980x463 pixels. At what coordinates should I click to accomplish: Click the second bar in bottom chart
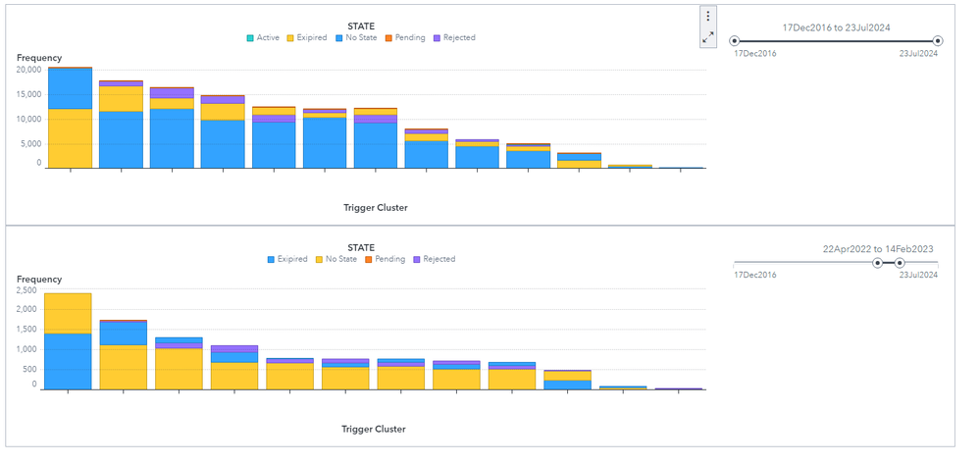click(124, 354)
